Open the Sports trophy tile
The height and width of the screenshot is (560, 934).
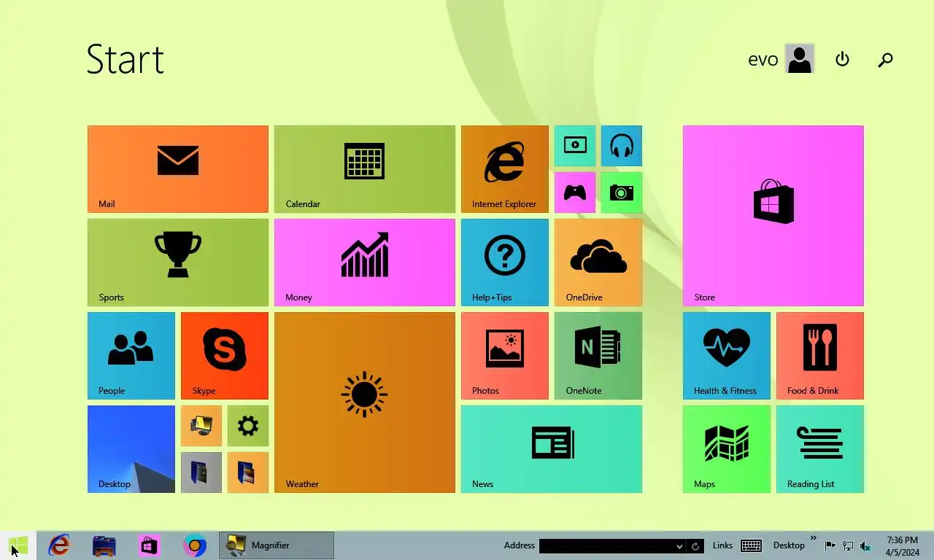pos(178,262)
